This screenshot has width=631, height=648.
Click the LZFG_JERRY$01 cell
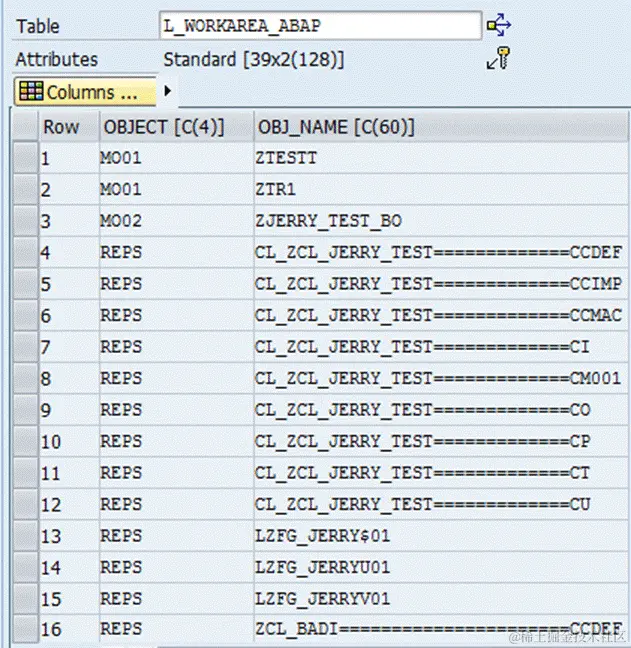point(441,536)
